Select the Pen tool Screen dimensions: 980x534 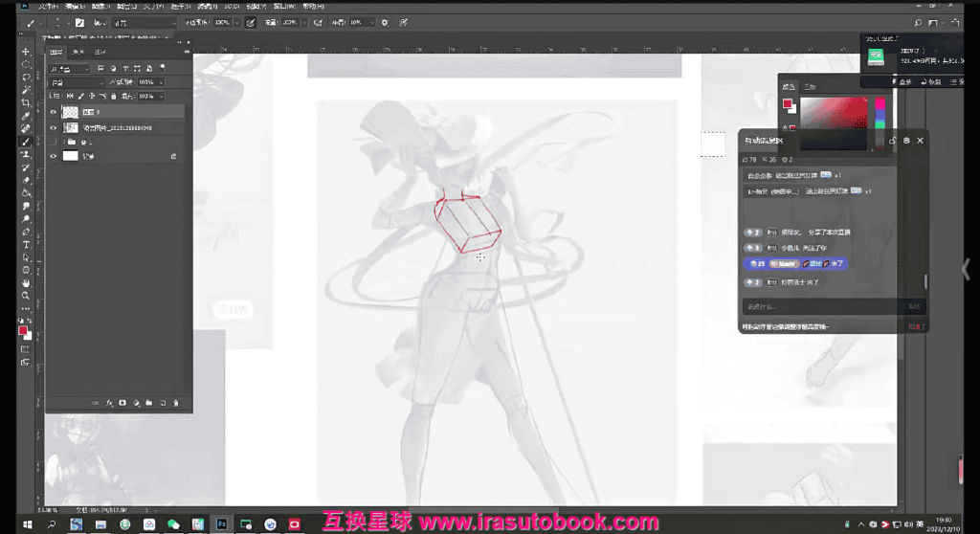[26, 232]
